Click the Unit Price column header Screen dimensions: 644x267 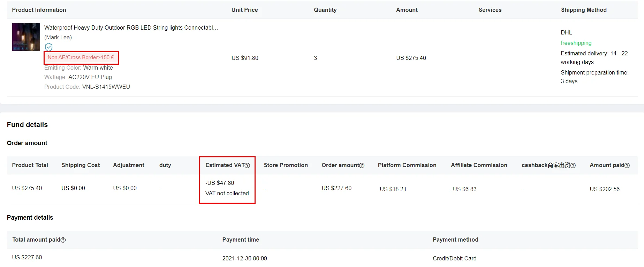[x=244, y=10]
